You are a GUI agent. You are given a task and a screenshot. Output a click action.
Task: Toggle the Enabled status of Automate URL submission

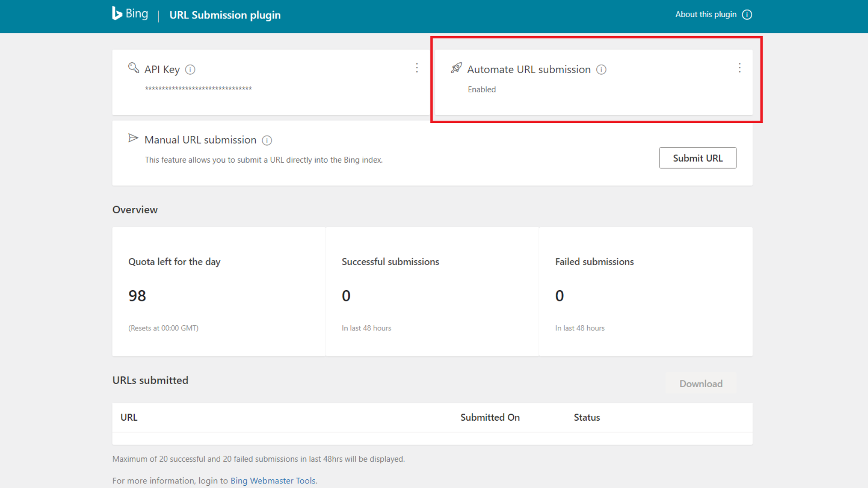(481, 89)
